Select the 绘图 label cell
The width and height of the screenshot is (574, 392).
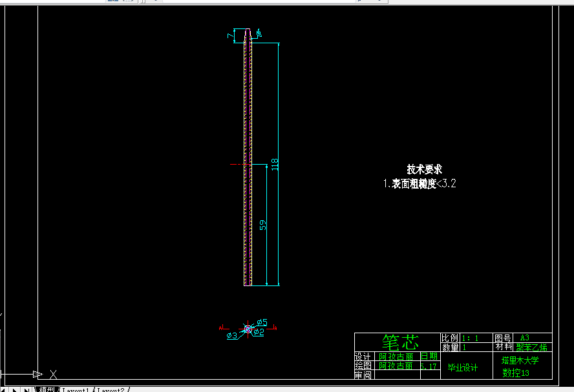click(363, 366)
